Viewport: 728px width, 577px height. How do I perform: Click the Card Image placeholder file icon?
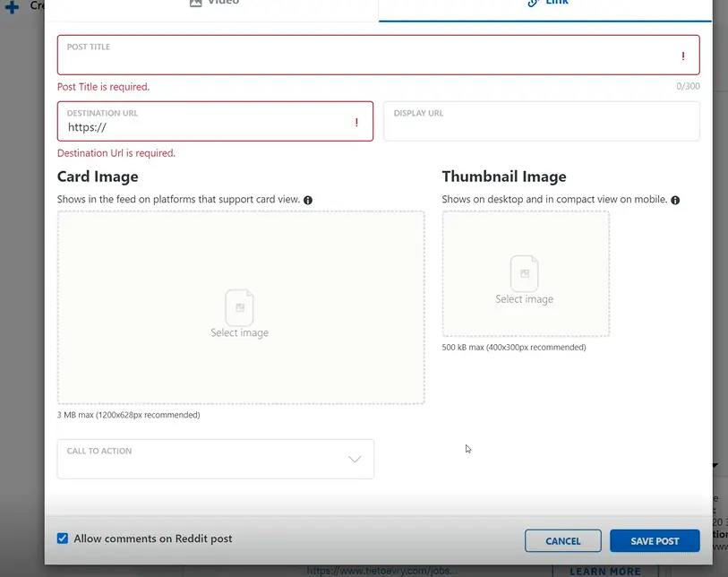239,307
